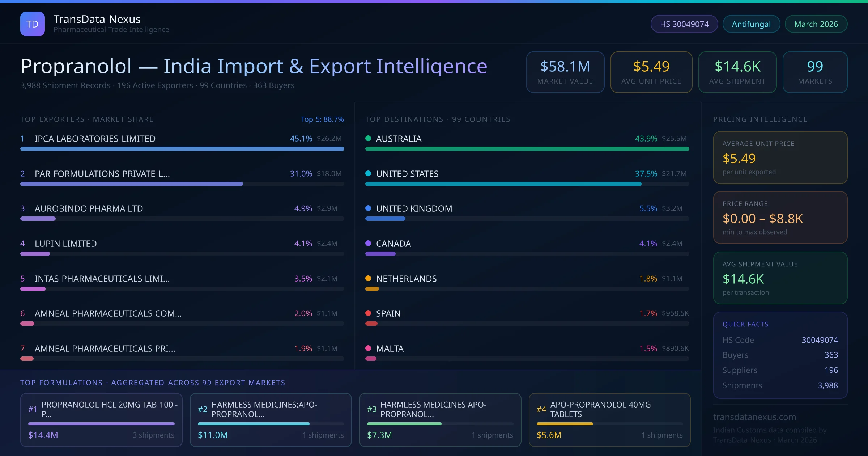The width and height of the screenshot is (868, 456).
Task: Click the Top 5: 88.7% label
Action: 322,119
